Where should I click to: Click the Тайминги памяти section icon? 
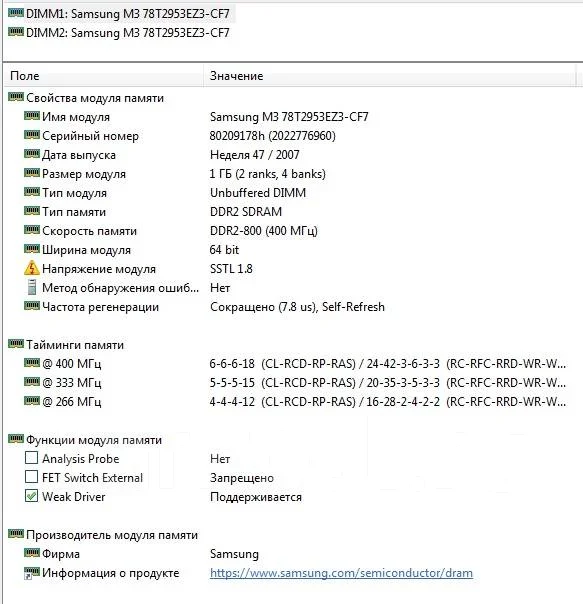[16, 344]
